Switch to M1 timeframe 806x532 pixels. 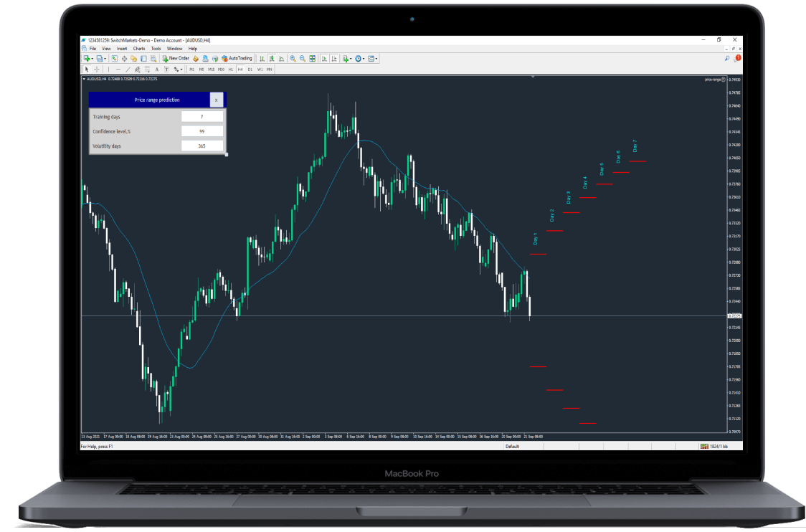click(x=191, y=70)
